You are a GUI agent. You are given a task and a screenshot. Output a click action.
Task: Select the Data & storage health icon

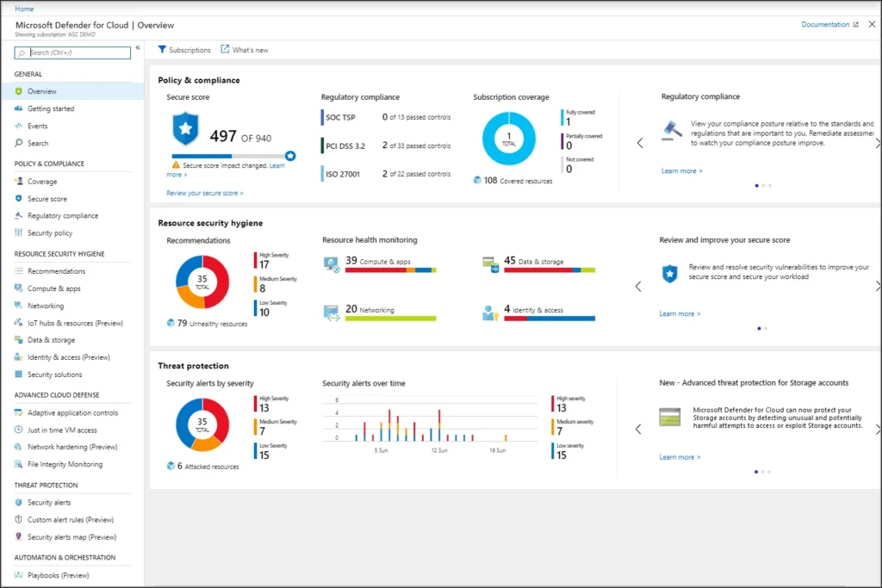491,263
